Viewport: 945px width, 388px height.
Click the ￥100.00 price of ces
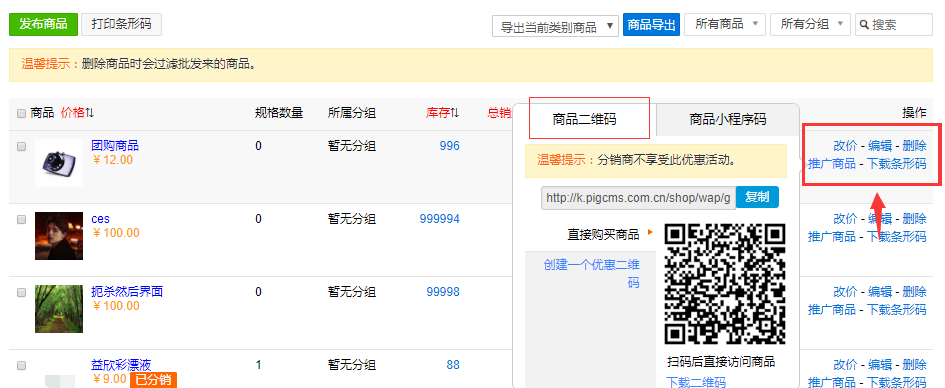tap(116, 233)
